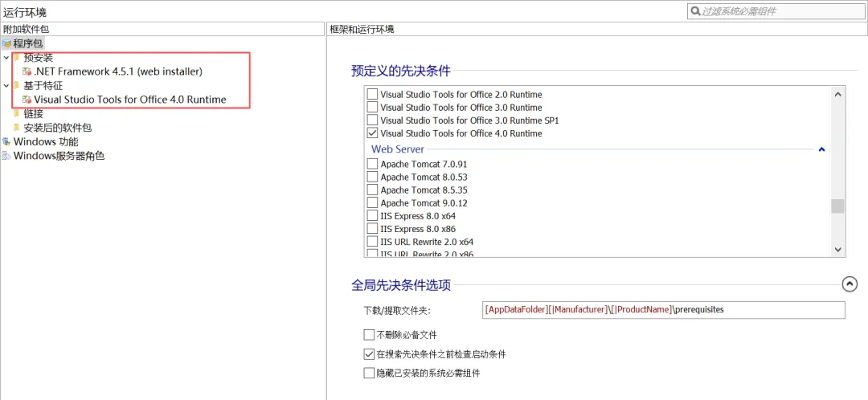Uncheck Visual Studio Tools for Office 4.0 Runtime
The height and width of the screenshot is (400, 868).
pyautogui.click(x=373, y=133)
